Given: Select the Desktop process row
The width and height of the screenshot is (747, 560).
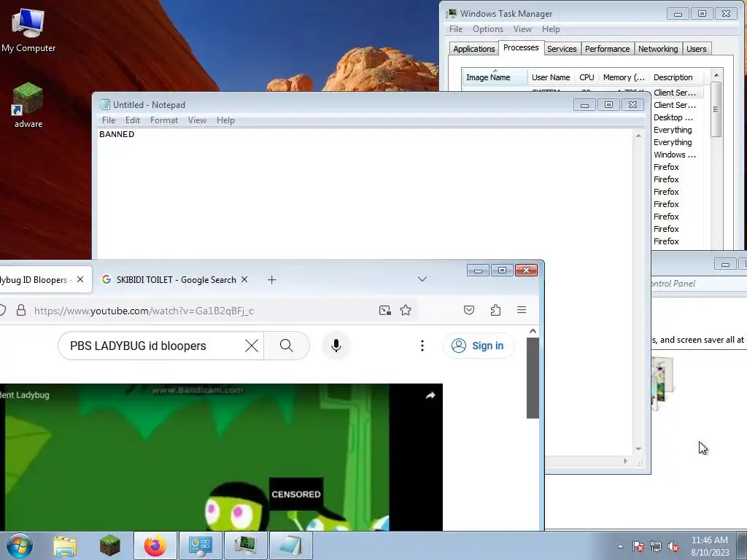Looking at the screenshot, I should point(676,117).
